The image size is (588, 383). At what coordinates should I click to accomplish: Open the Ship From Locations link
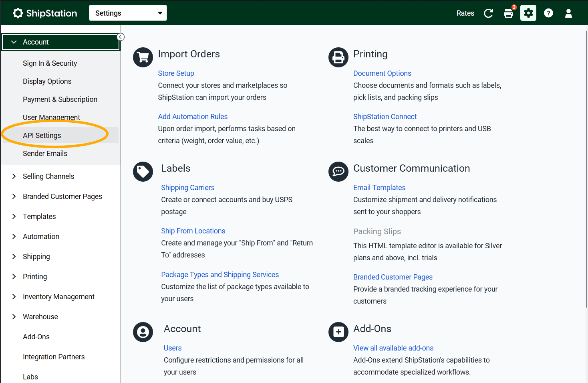click(x=193, y=231)
